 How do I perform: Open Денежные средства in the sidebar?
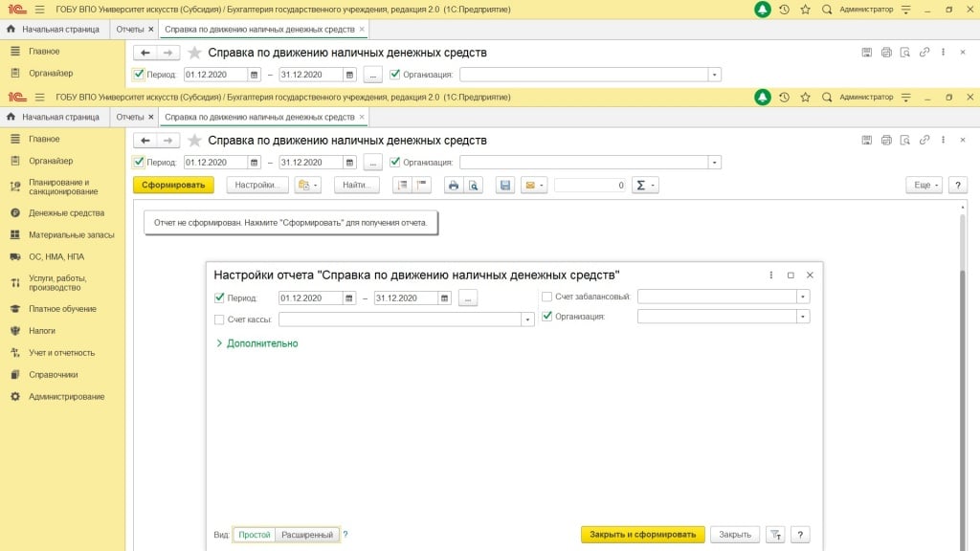pos(66,213)
